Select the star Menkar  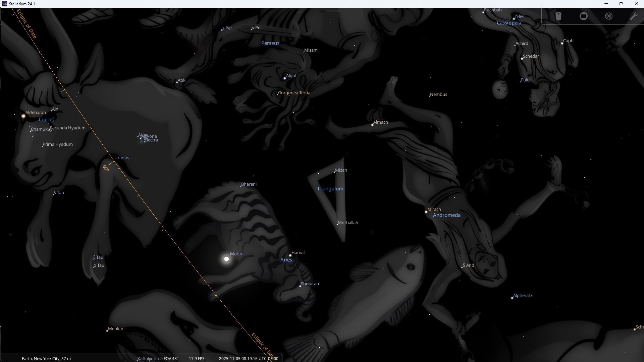(x=107, y=331)
